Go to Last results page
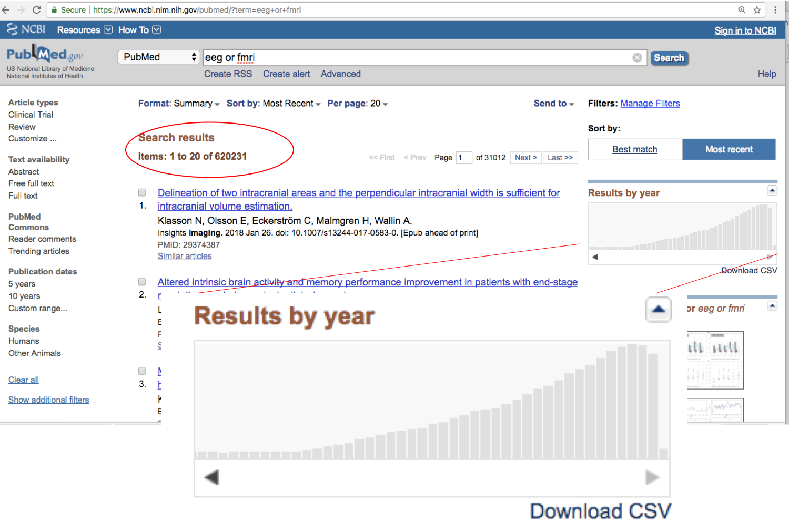789x532 pixels. click(x=560, y=158)
